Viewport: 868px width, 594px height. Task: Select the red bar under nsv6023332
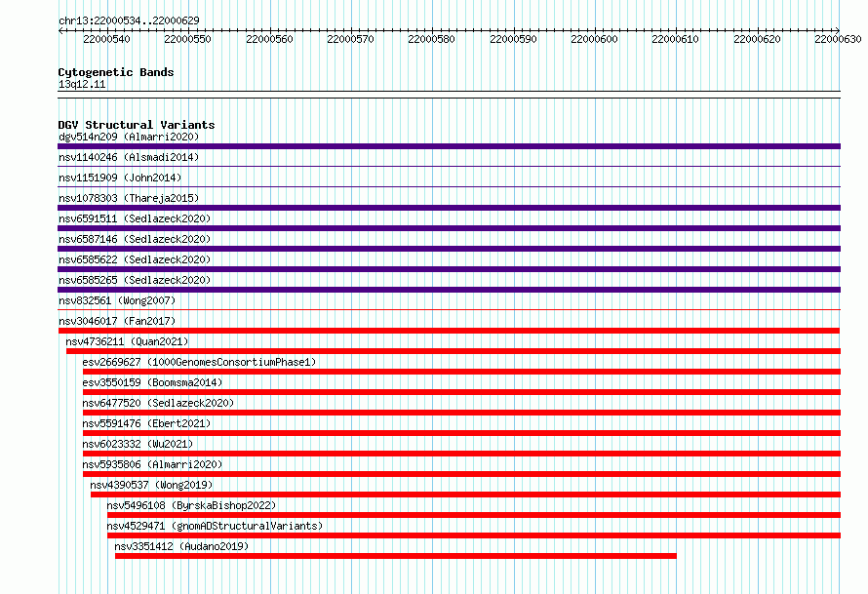(x=461, y=454)
